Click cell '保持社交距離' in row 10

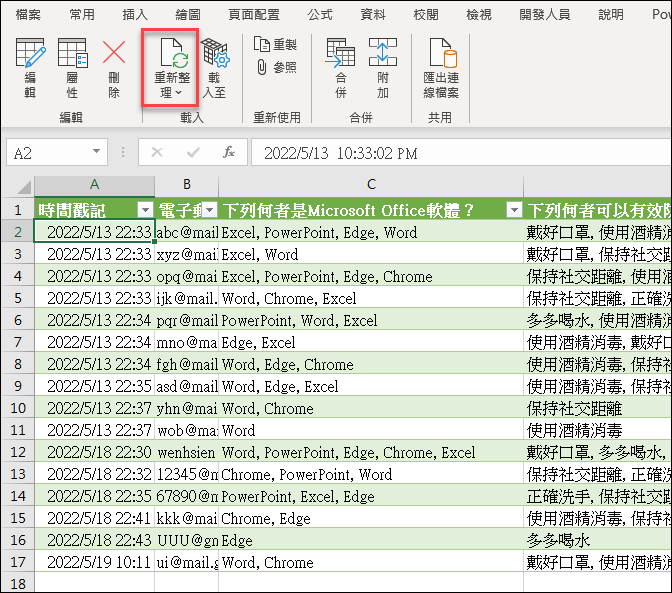597,408
